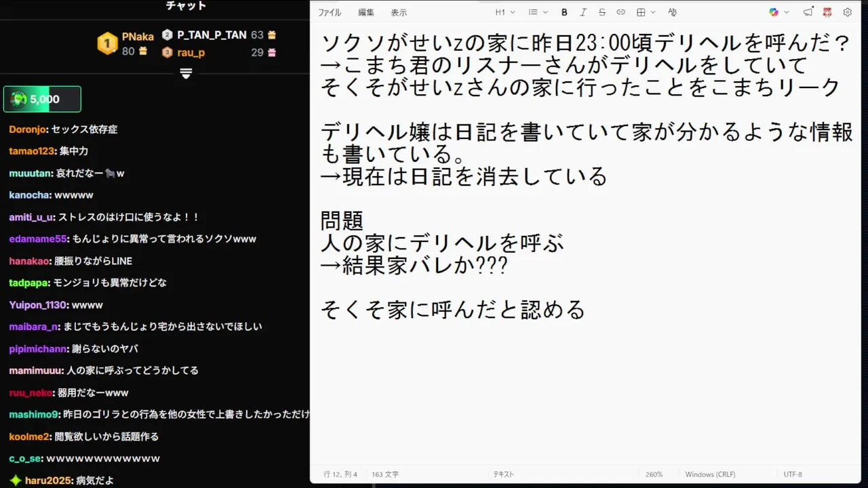
Task: Click username amiti_u_u in chat
Action: coord(32,218)
